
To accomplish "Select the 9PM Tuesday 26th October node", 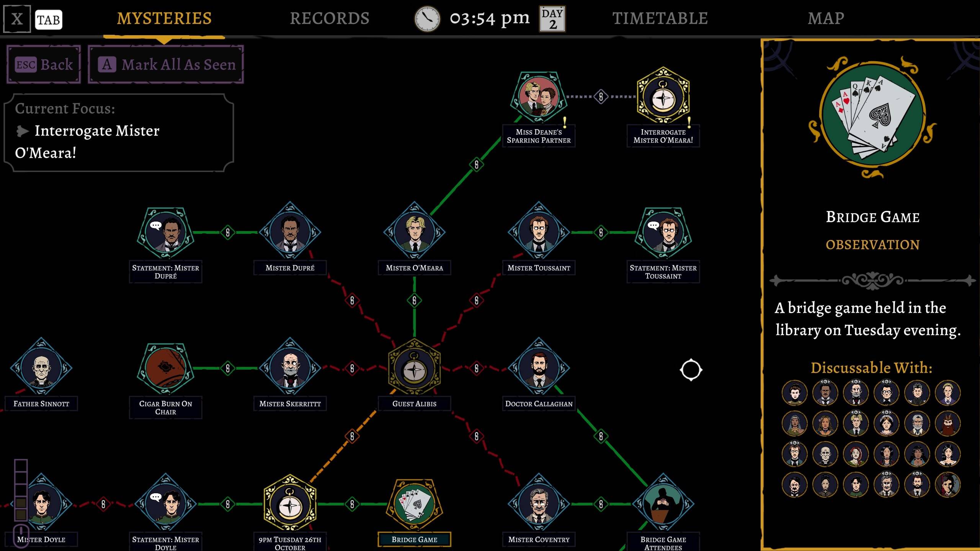I will [x=290, y=504].
